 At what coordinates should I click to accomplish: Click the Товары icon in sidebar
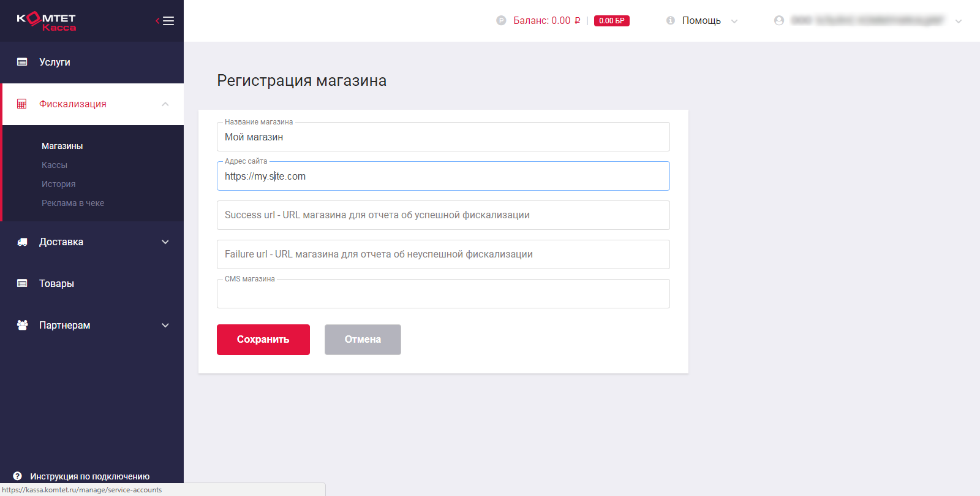tap(22, 283)
